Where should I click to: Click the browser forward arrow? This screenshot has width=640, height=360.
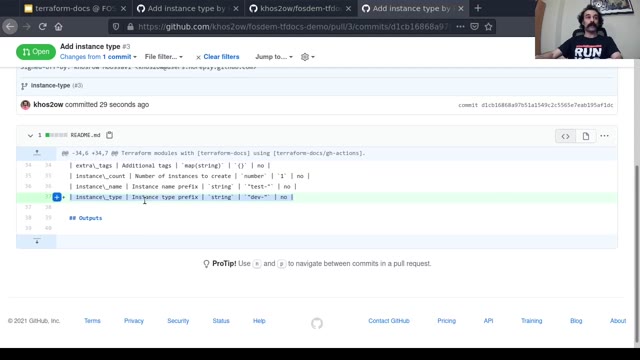click(x=27, y=27)
